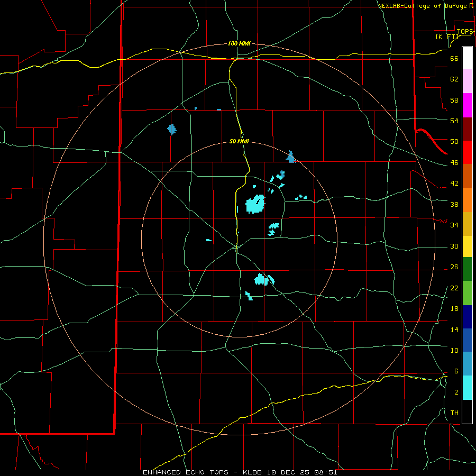The height and width of the screenshot is (476, 476).
Task: Select the dark green legend band
Action: click(467, 269)
